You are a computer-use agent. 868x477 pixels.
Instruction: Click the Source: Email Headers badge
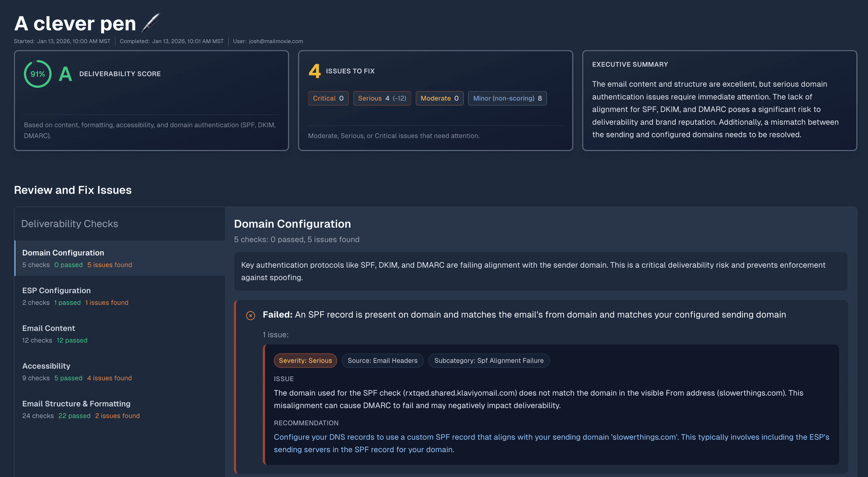[382, 360]
